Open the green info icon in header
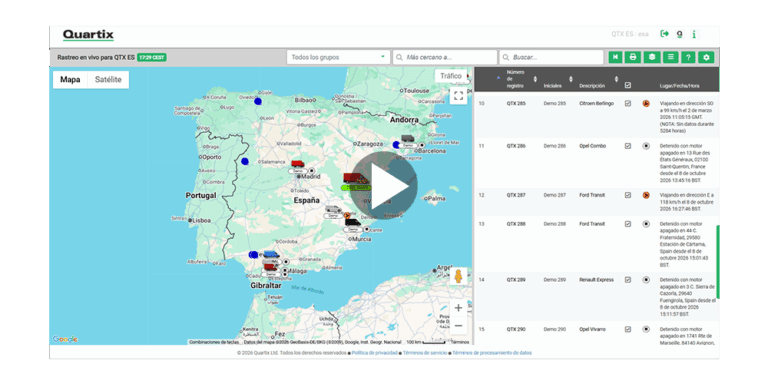This screenshot has width=768, height=384. (x=694, y=34)
